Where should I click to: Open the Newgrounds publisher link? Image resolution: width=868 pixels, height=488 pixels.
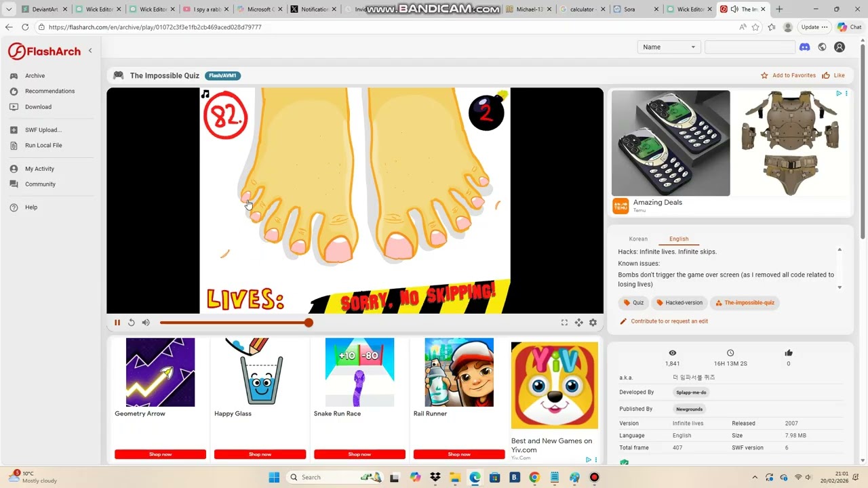pos(689,409)
